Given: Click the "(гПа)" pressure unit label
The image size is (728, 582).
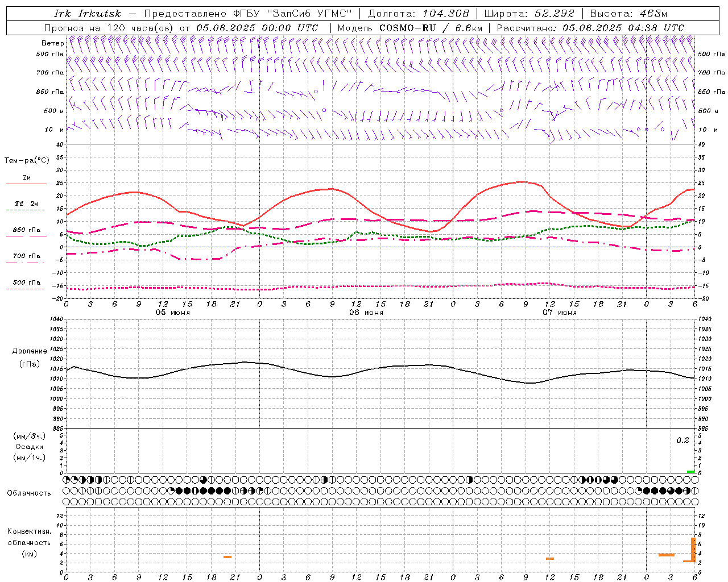Looking at the screenshot, I should (30, 364).
